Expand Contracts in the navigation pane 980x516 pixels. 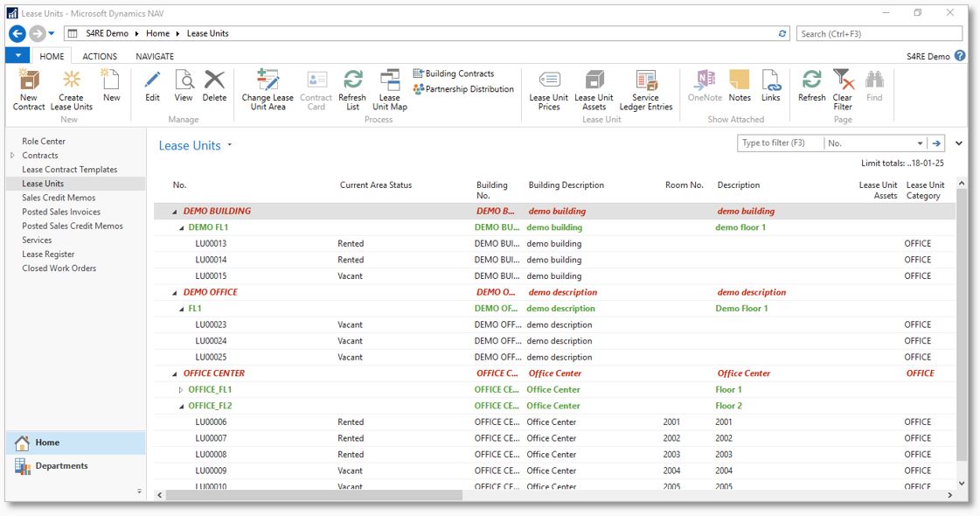click(x=12, y=155)
